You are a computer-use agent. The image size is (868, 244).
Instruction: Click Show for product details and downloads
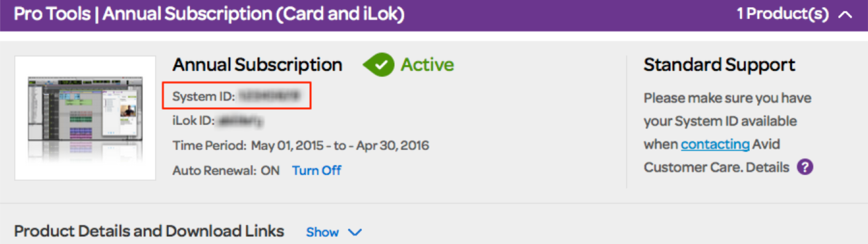[x=322, y=232]
